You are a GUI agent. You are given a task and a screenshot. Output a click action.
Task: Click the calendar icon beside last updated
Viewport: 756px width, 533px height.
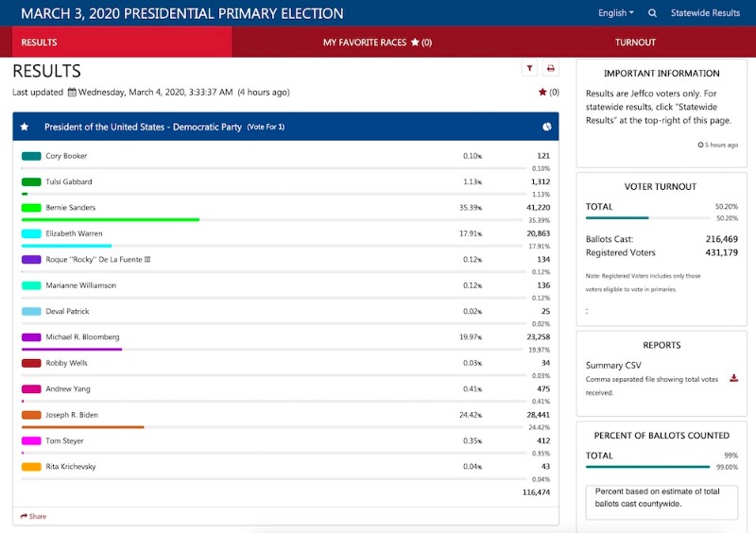tap(72, 93)
